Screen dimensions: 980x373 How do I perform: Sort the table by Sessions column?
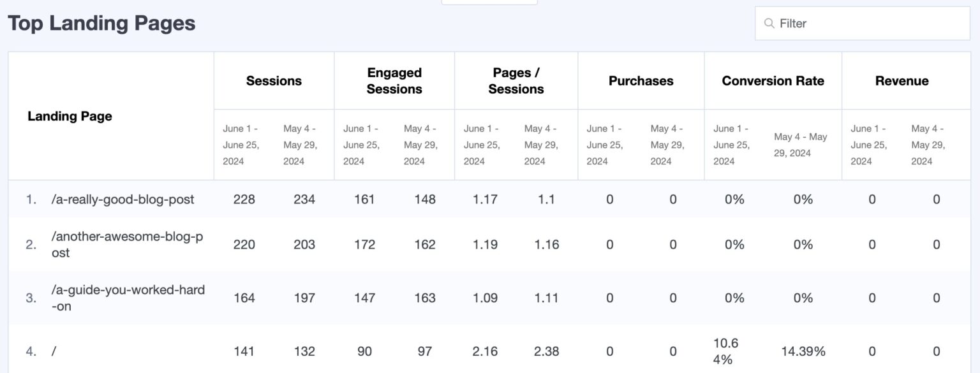[x=273, y=80]
